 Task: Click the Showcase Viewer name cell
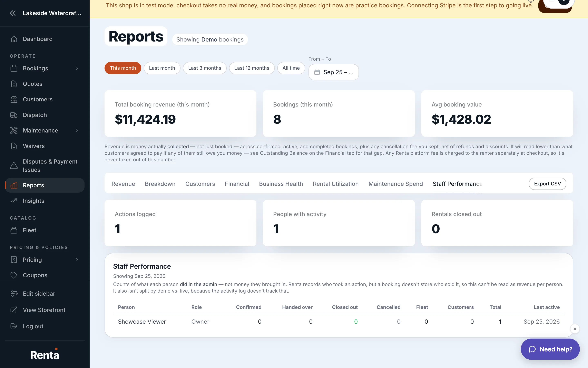(142, 322)
